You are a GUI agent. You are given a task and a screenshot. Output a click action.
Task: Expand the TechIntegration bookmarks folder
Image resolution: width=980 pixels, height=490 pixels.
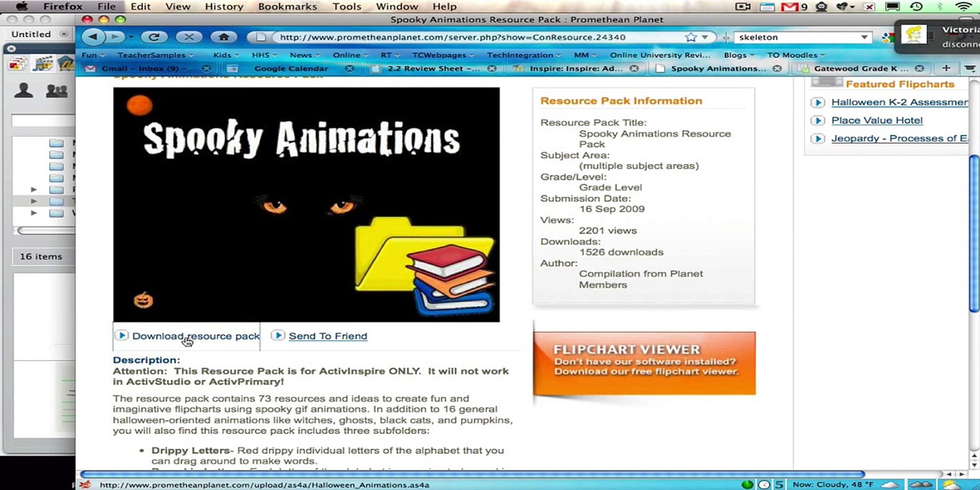(524, 55)
